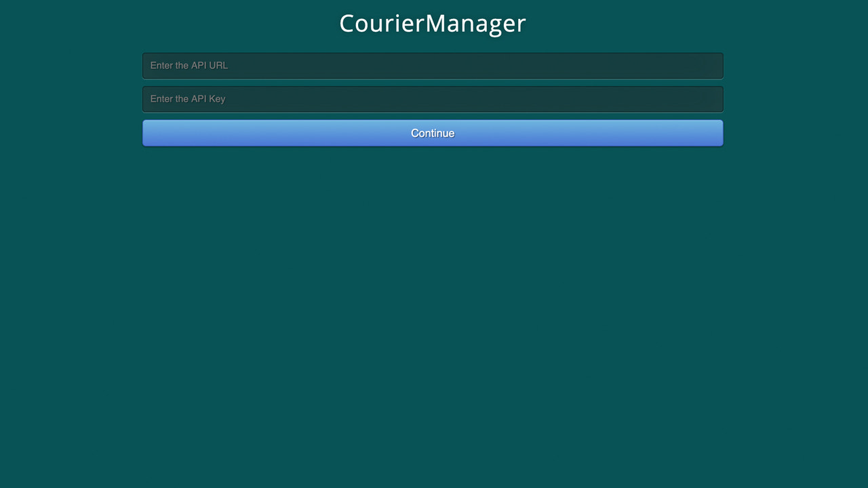Select the CourierManager heading text
868x488 pixels.
pyautogui.click(x=432, y=22)
